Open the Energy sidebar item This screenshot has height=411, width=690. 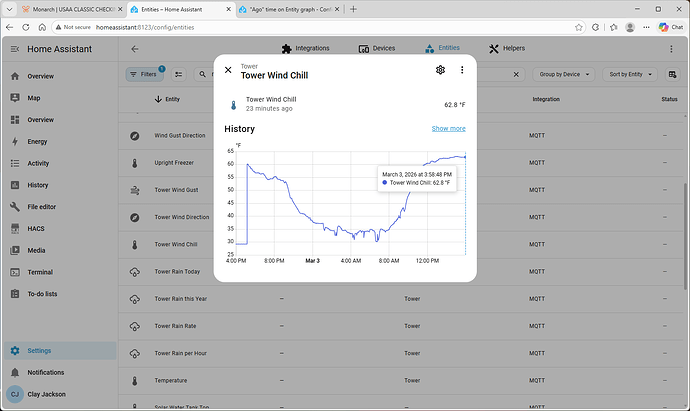[37, 142]
